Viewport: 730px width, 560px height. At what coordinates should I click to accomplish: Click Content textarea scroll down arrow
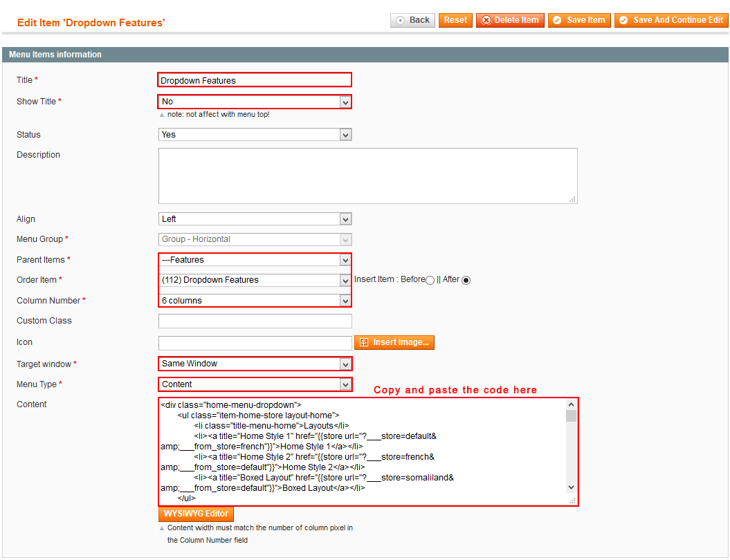click(x=572, y=487)
